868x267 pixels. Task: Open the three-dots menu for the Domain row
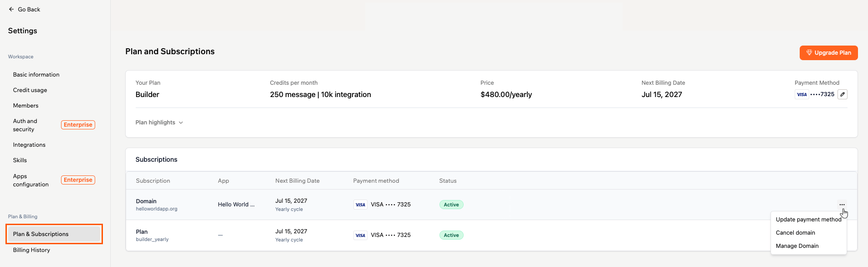click(x=842, y=205)
